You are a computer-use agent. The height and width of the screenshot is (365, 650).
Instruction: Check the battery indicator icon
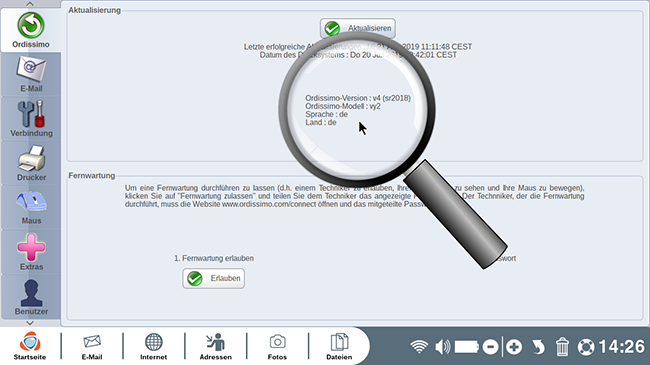pos(467,347)
